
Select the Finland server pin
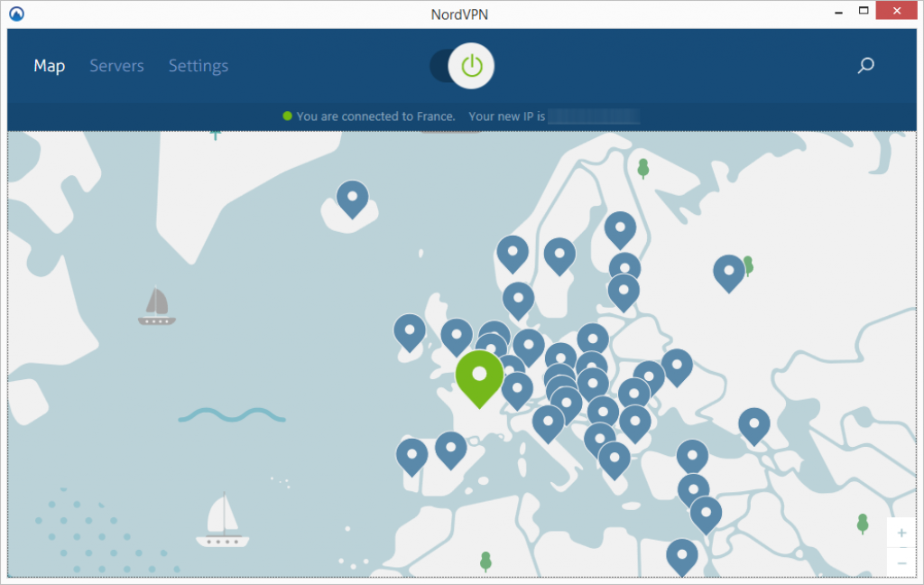point(620,230)
